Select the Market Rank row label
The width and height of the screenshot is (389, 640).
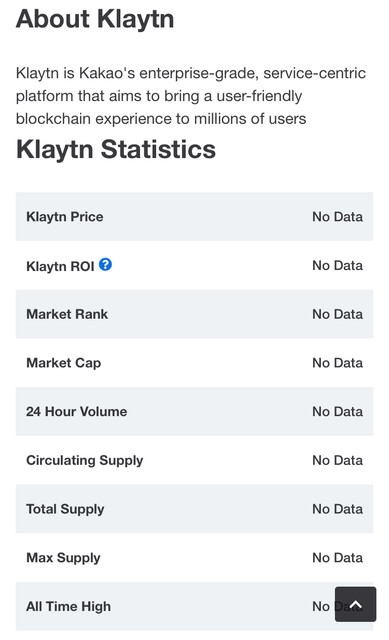pos(67,314)
